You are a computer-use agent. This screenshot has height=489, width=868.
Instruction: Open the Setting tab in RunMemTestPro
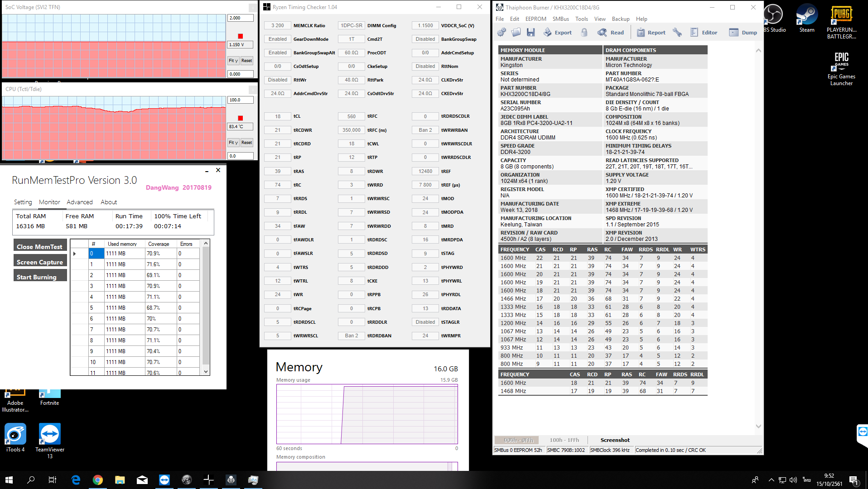23,202
